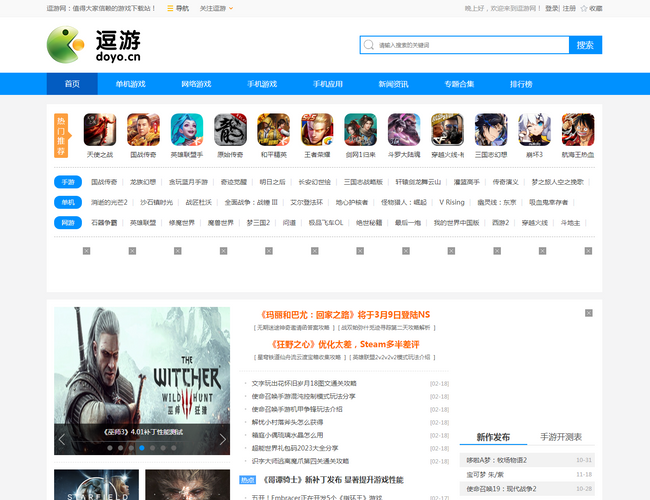This screenshot has width=650, height=500.
Task: Open article 解忧小村落斧头怎么获得
Action: 287,422
